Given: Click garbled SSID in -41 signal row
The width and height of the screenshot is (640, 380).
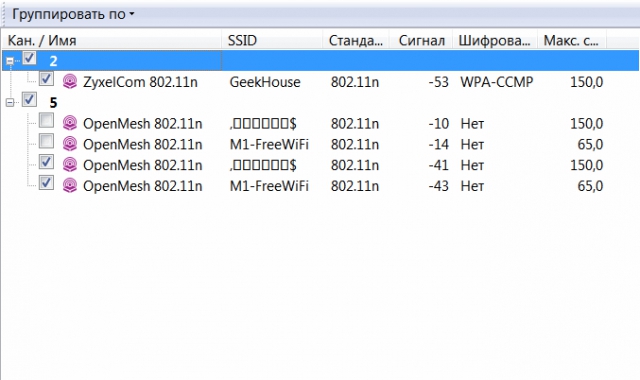Looking at the screenshot, I should (x=263, y=165).
